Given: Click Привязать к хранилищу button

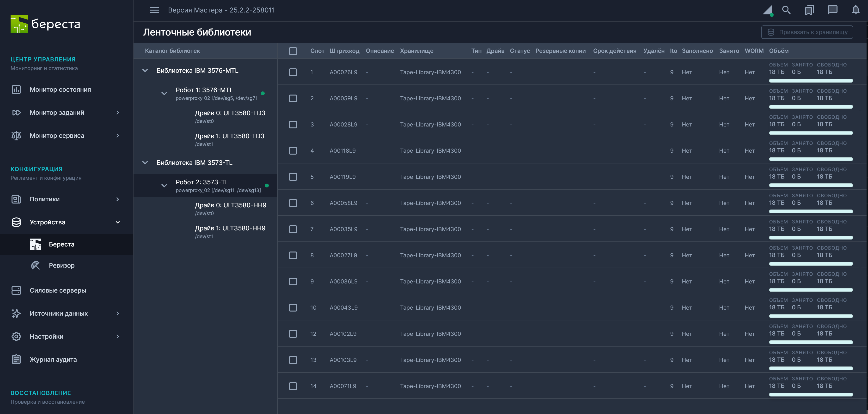Looking at the screenshot, I should click(x=807, y=32).
